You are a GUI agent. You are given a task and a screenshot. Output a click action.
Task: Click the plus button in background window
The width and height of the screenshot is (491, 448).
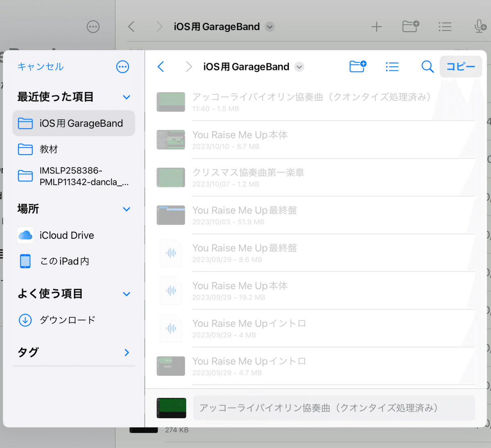point(376,27)
